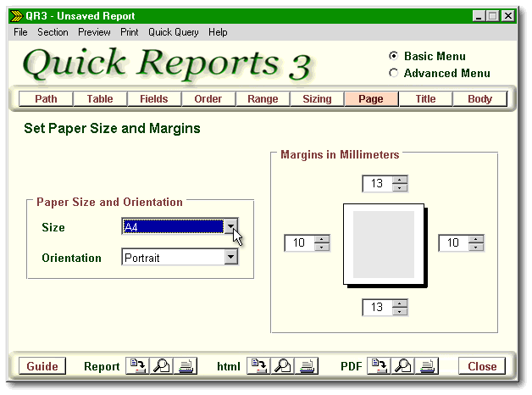Image resolution: width=532 pixels, height=395 pixels.
Task: Click the Guide button
Action: pyautogui.click(x=42, y=366)
